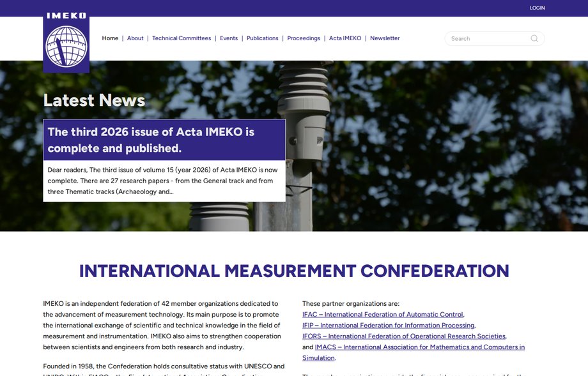Open the IFAC federation link
This screenshot has height=376, width=588.
[x=382, y=315]
